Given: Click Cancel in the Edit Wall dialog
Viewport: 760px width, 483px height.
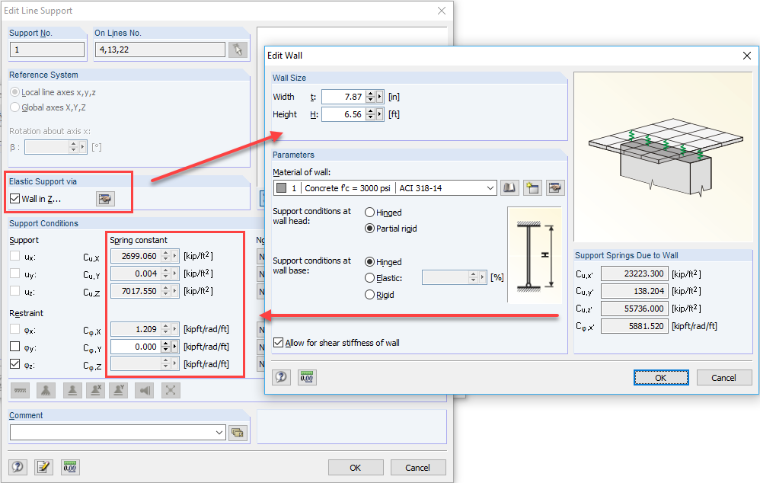Looking at the screenshot, I should [x=724, y=377].
